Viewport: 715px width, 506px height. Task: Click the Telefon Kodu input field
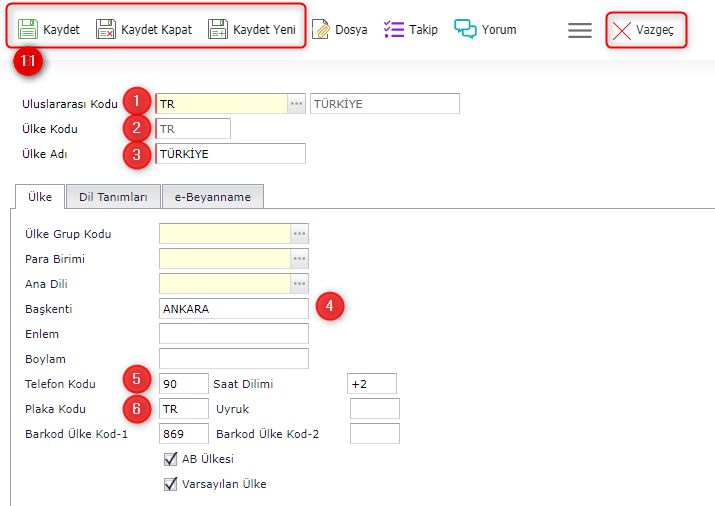coord(183,384)
